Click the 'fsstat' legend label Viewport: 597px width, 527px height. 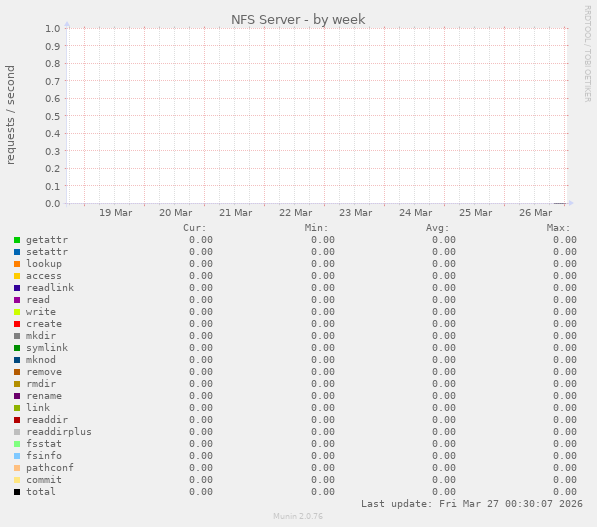pyautogui.click(x=44, y=444)
